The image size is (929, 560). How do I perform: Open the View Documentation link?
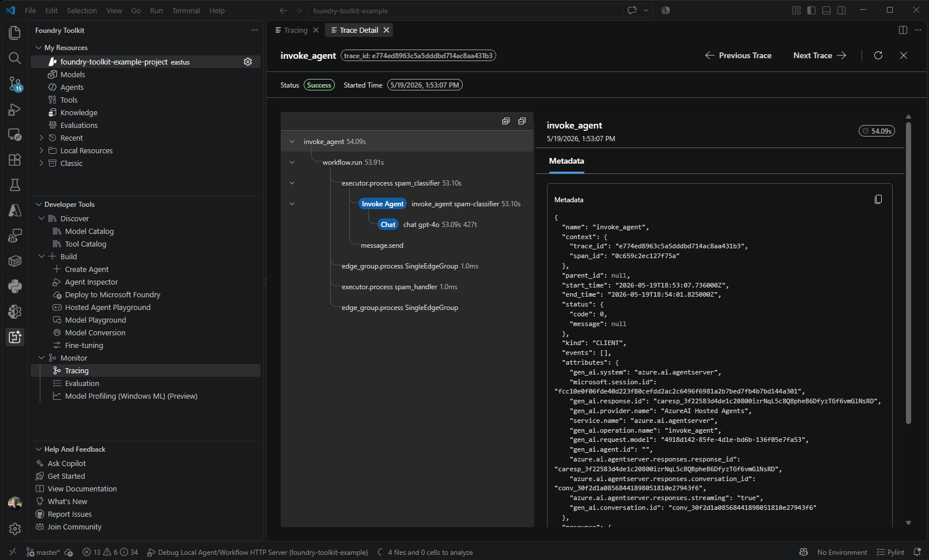[x=82, y=489]
